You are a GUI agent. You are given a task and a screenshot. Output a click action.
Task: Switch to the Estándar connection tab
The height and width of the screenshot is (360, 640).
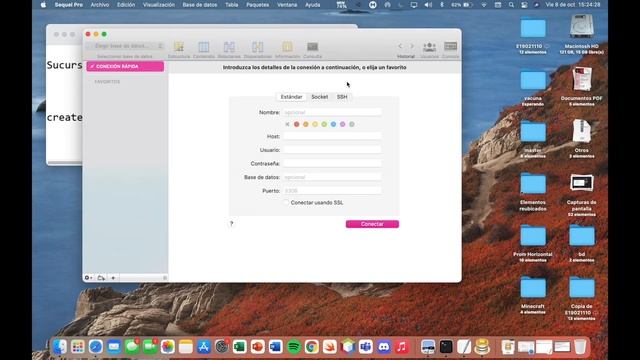pos(291,97)
